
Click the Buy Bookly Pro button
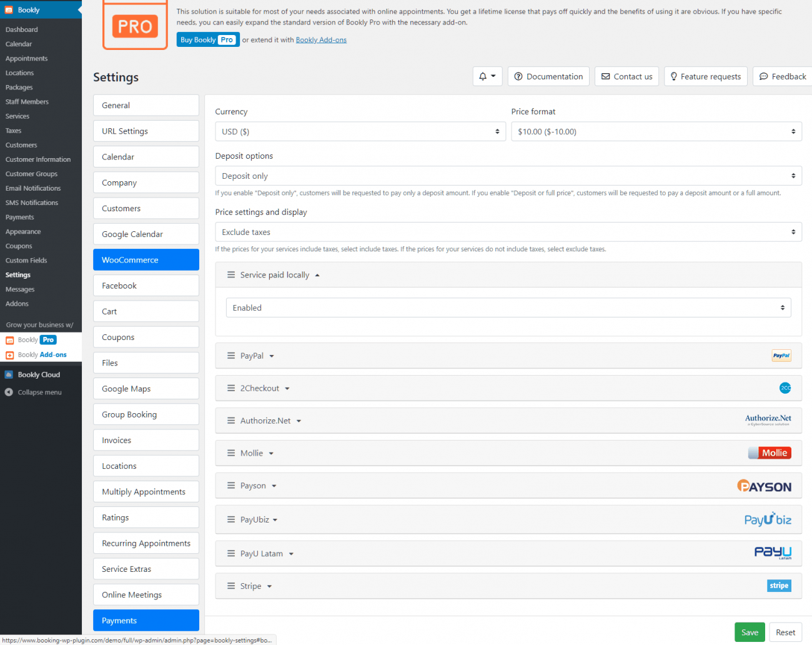[208, 39]
